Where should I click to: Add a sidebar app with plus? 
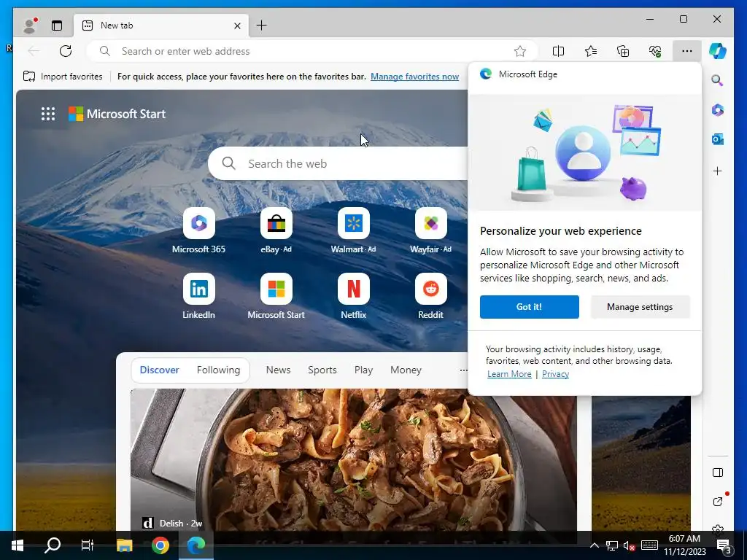coord(718,171)
